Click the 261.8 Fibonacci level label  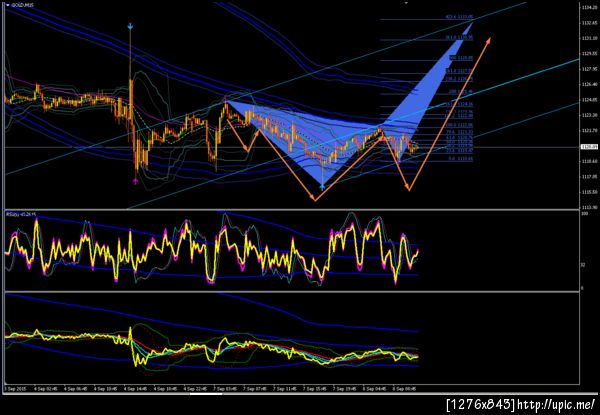point(459,71)
